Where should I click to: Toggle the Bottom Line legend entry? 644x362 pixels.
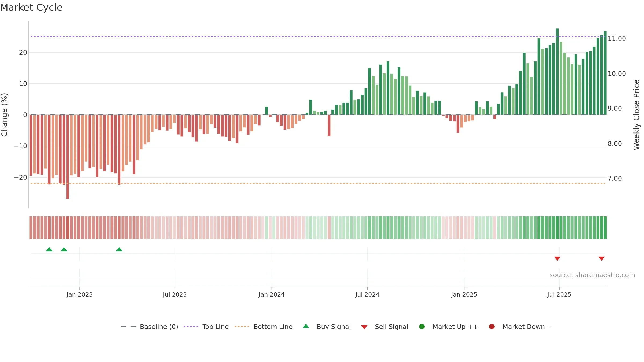tap(264, 327)
